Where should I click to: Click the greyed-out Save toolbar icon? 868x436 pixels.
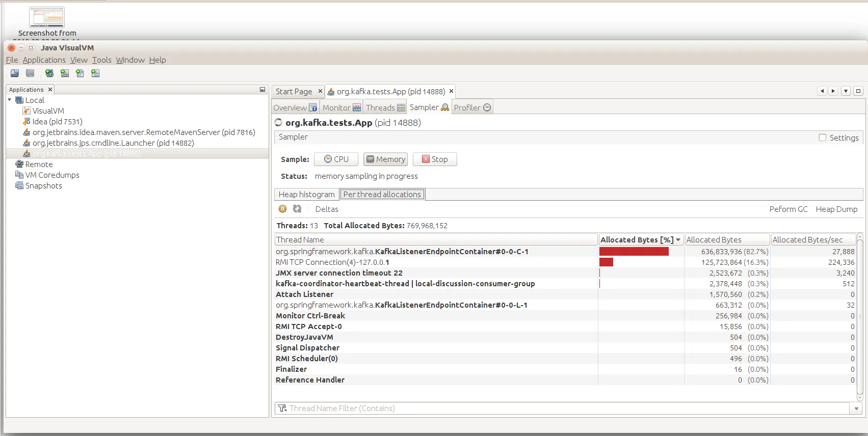pos(30,73)
